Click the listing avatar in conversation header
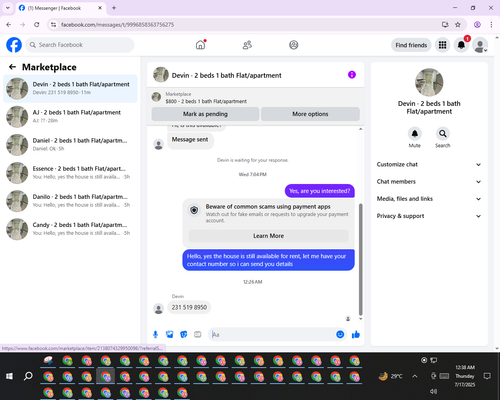 point(161,75)
